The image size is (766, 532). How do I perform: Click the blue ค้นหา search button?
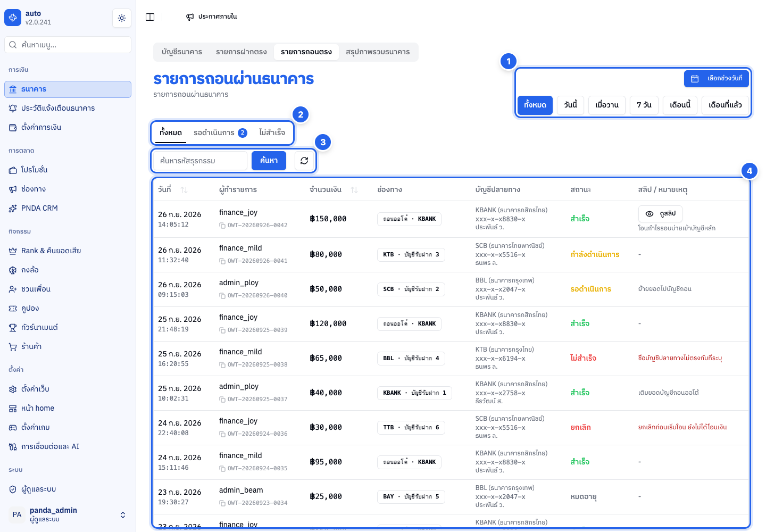pyautogui.click(x=269, y=161)
